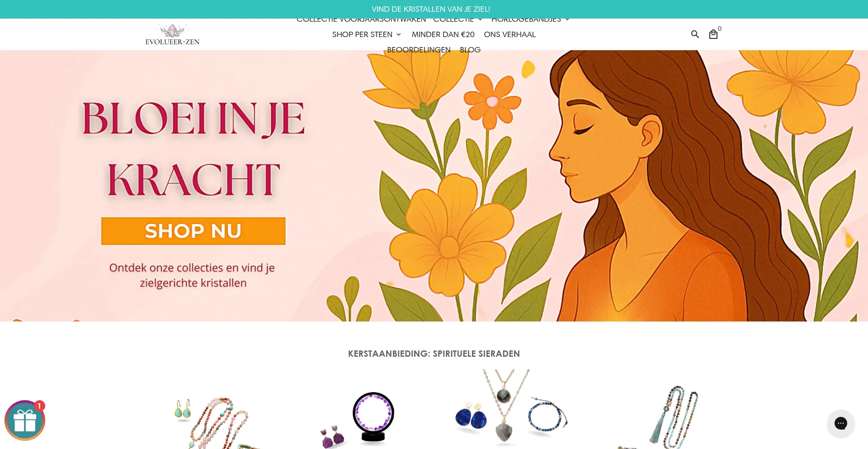Open Minder dan €20 menu item
The width and height of the screenshot is (868, 449).
(443, 34)
